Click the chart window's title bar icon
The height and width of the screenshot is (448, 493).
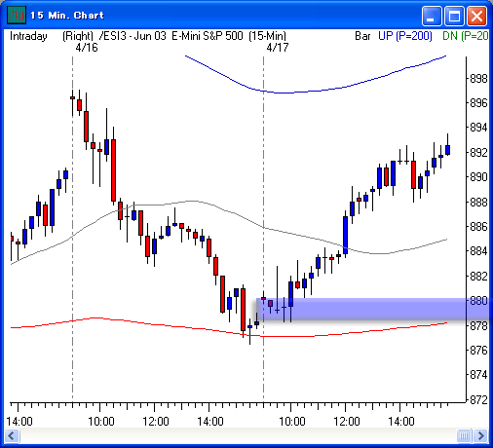pyautogui.click(x=17, y=16)
